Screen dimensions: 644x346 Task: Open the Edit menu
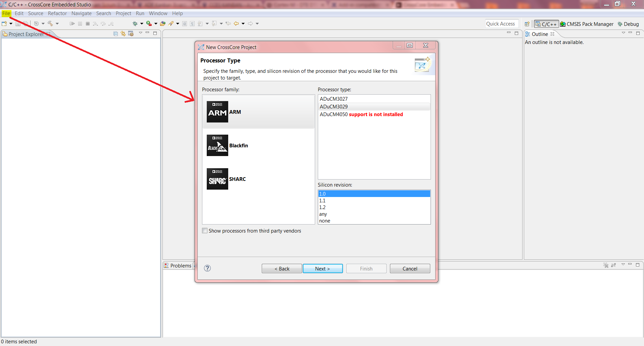pyautogui.click(x=19, y=13)
